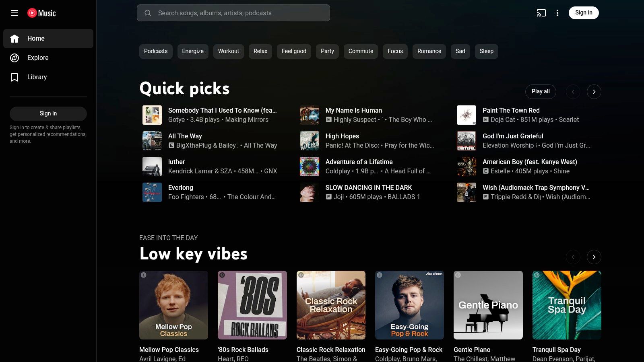Click the Low key vibes forward chevron
Screen dimensions: 644x362
pos(594,257)
